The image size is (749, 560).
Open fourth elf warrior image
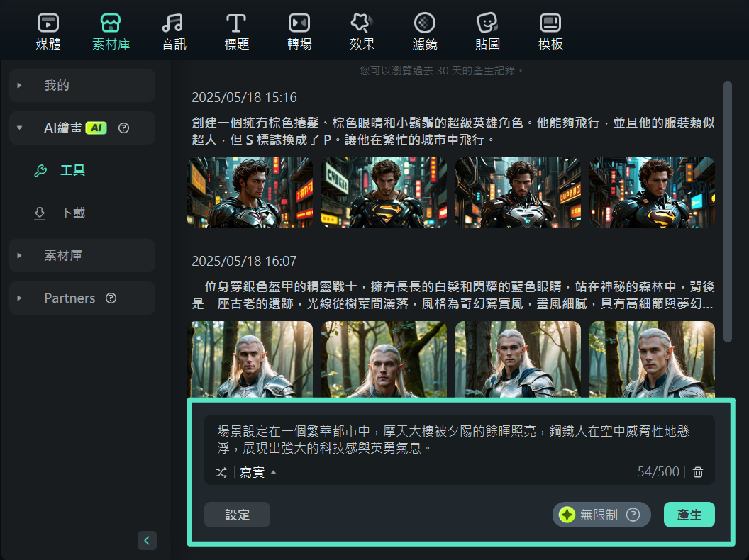(652, 359)
